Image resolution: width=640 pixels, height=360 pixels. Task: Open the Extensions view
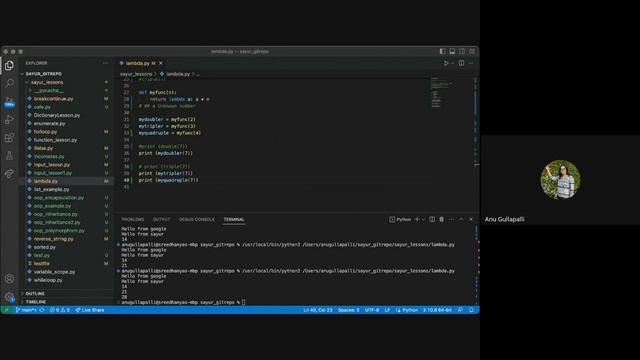pyautogui.click(x=9, y=138)
